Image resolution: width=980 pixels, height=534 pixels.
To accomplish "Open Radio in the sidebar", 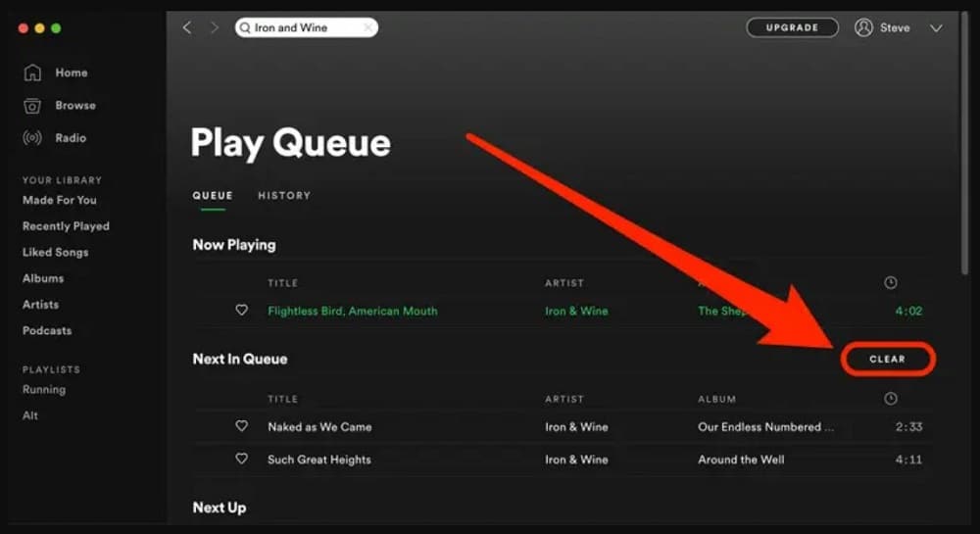I will (70, 137).
